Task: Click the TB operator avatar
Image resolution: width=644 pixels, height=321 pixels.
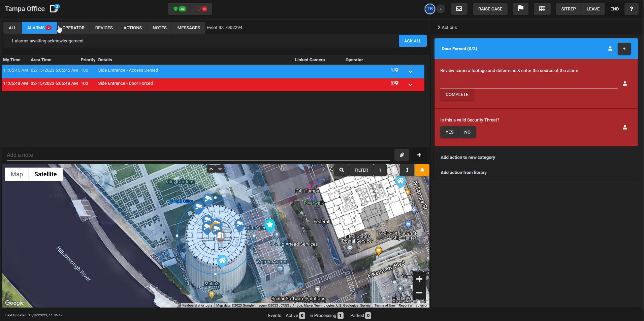Action: point(430,9)
